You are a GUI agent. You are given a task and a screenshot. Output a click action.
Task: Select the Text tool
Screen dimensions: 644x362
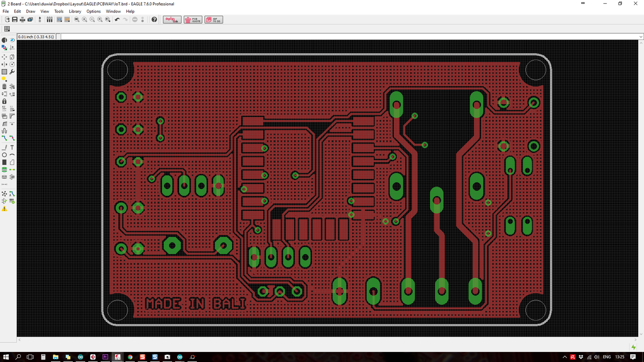[12, 148]
